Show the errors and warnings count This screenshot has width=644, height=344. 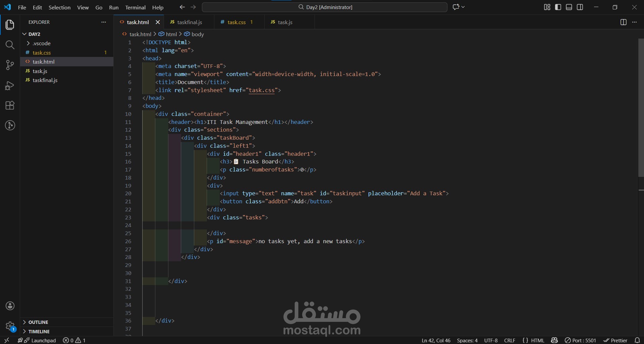point(74,340)
